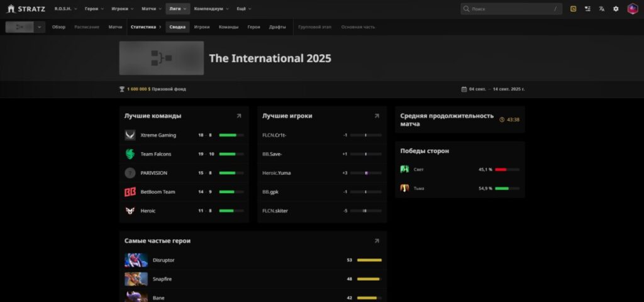
Task: Click the match duration clock icon
Action: 501,120
